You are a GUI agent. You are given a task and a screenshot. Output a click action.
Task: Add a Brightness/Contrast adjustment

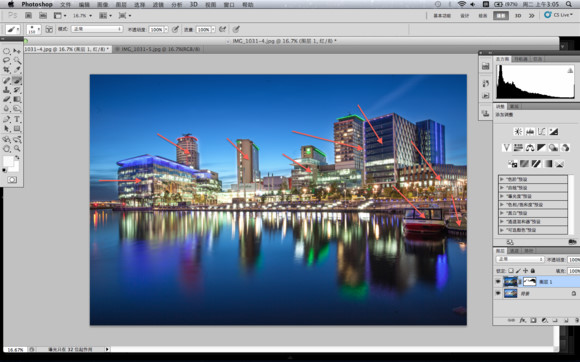click(x=518, y=132)
